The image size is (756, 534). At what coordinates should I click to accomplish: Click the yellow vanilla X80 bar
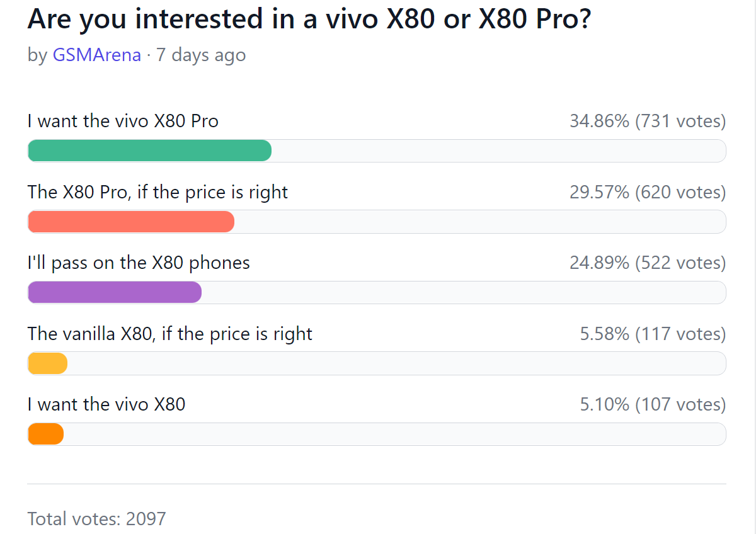click(x=48, y=363)
